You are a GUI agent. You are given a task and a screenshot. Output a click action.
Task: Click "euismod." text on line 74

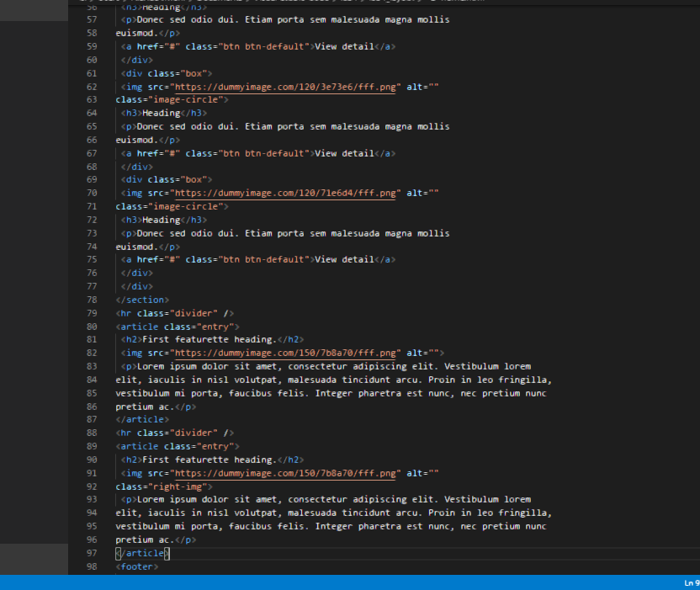(137, 247)
